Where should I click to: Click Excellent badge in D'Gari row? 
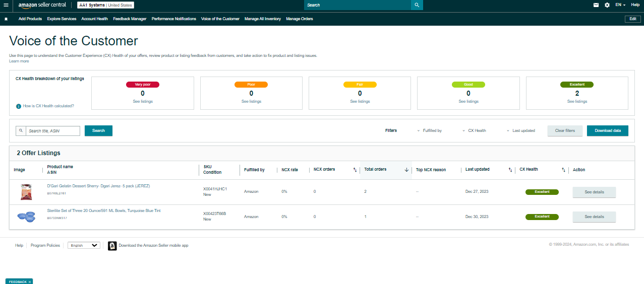(x=542, y=192)
